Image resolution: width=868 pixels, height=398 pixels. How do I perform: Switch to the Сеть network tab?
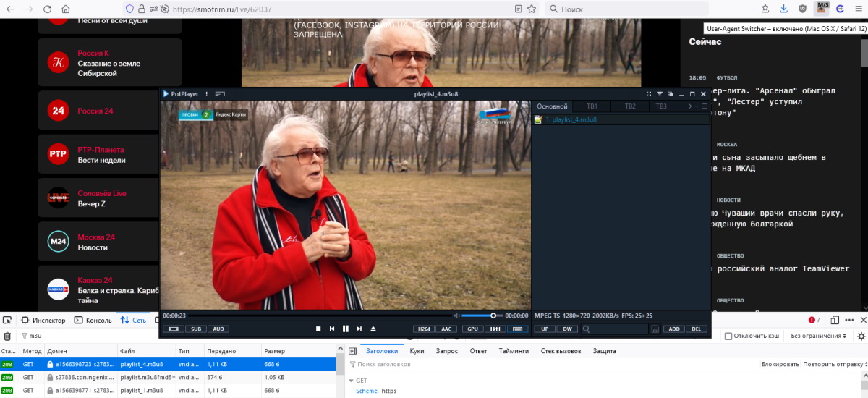click(x=134, y=320)
